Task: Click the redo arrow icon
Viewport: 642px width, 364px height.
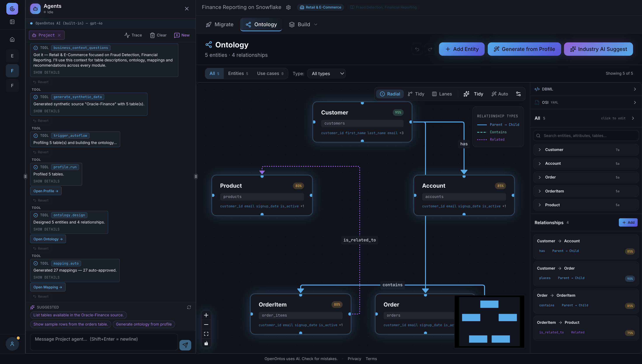Action: [430, 49]
